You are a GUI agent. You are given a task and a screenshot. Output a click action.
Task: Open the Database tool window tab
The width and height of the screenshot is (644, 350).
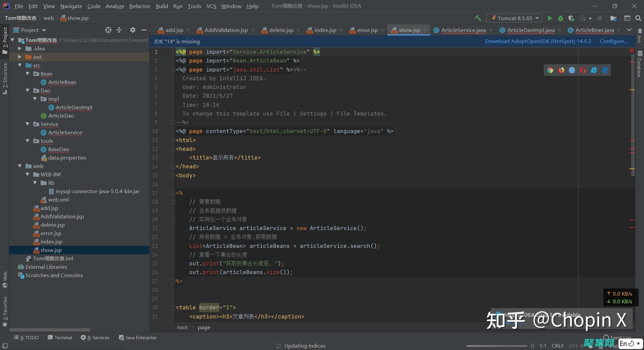(640, 65)
